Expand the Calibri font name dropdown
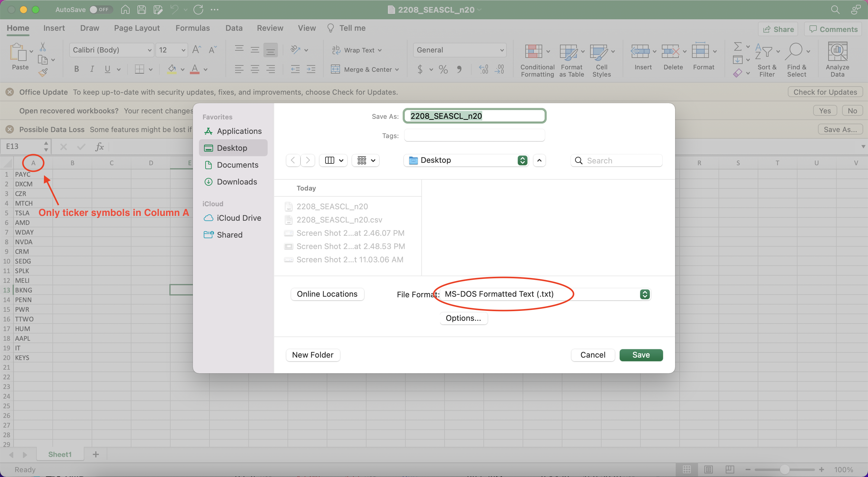 149,50
